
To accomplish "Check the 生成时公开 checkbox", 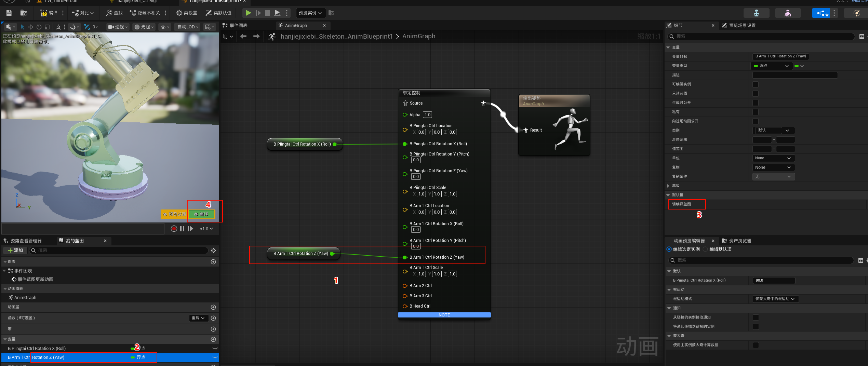I will 756,103.
